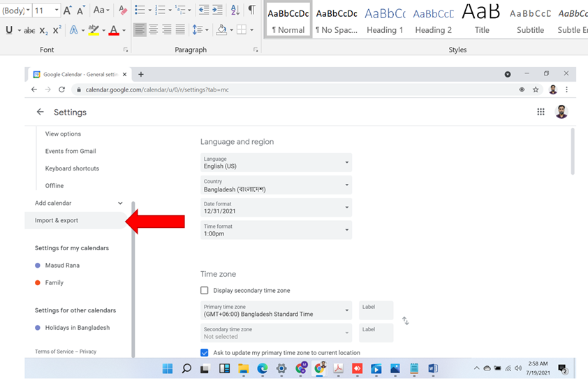Select Import & export
The image size is (588, 390).
point(75,220)
